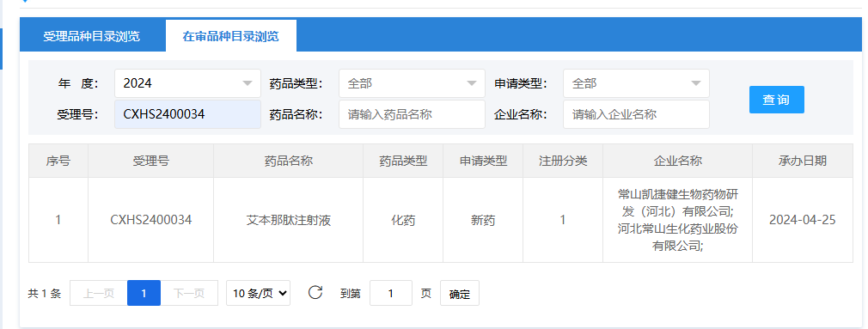Image resolution: width=868 pixels, height=329 pixels.
Task: Switch to 受理品种目录浏览 tab
Action: pyautogui.click(x=92, y=36)
